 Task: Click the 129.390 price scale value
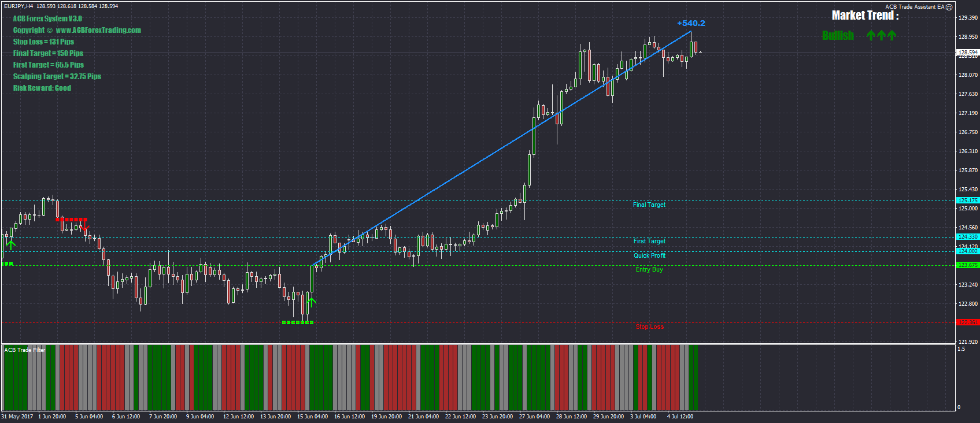pyautogui.click(x=968, y=18)
